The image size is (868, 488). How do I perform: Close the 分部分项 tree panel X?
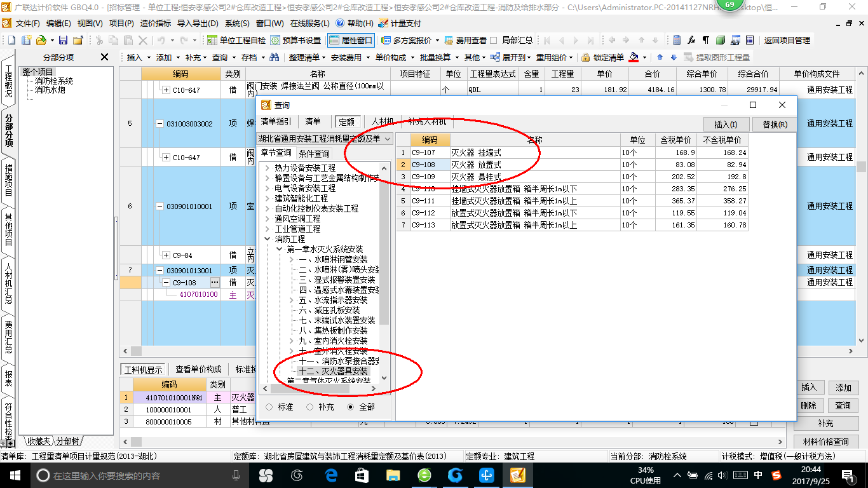coord(105,57)
